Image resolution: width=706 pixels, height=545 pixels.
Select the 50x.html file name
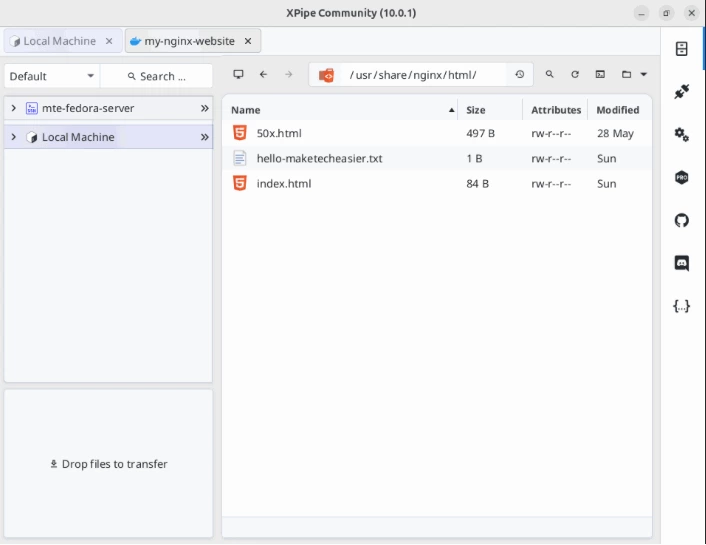tap(279, 133)
